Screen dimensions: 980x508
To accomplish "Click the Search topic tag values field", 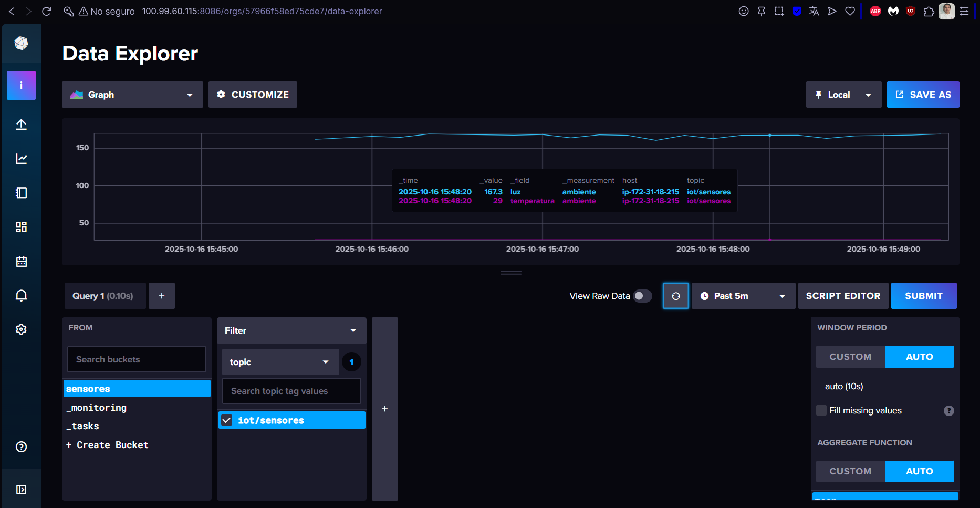I will point(291,391).
